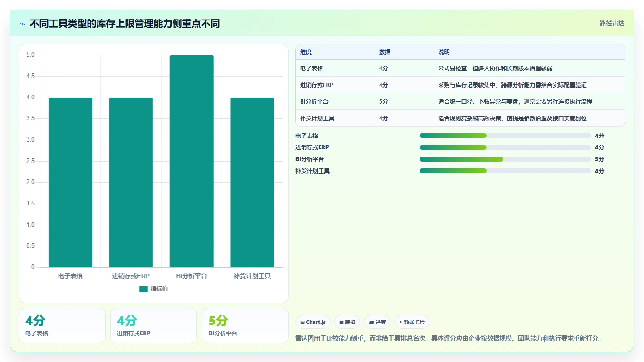This screenshot has width=644, height=362.
Task: Click the 5分 value in BI分析平台 table row
Action: point(383,102)
